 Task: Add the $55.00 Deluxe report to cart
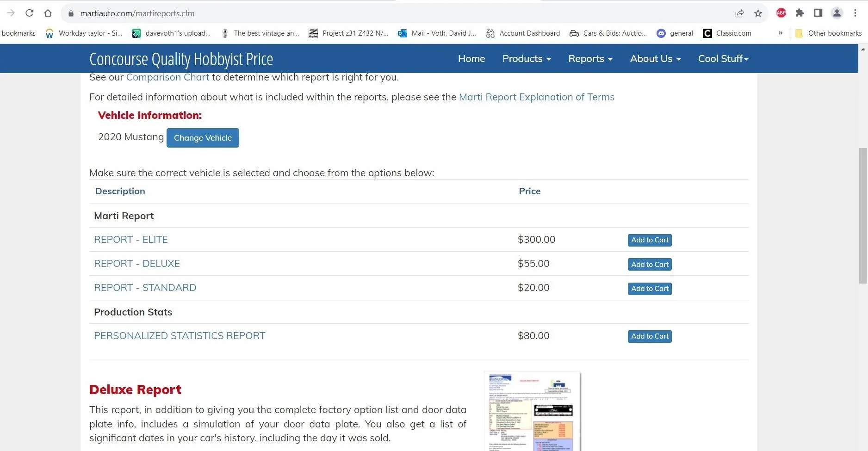coord(650,265)
